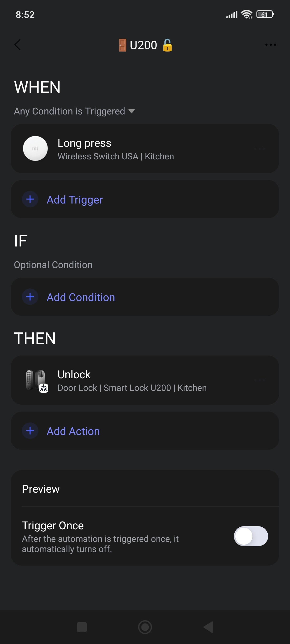Tap the plus icon beside Add Trigger
This screenshot has width=290, height=644.
(30, 199)
